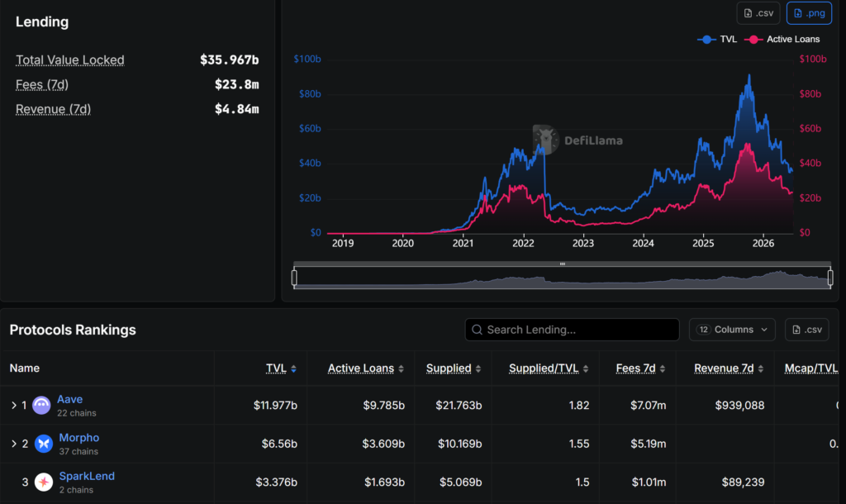Click the Total Value Locked label

pyautogui.click(x=70, y=59)
